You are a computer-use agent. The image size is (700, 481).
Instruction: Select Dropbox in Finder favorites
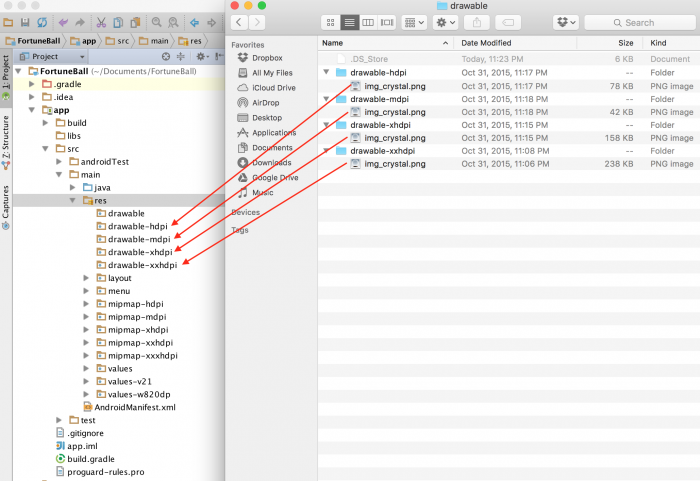pyautogui.click(x=266, y=59)
